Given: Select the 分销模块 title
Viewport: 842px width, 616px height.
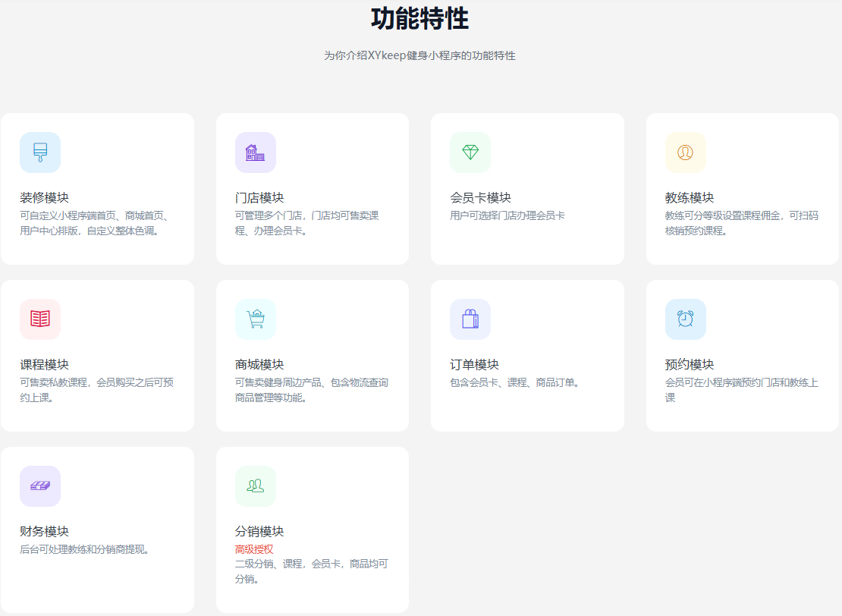Looking at the screenshot, I should coord(259,531).
